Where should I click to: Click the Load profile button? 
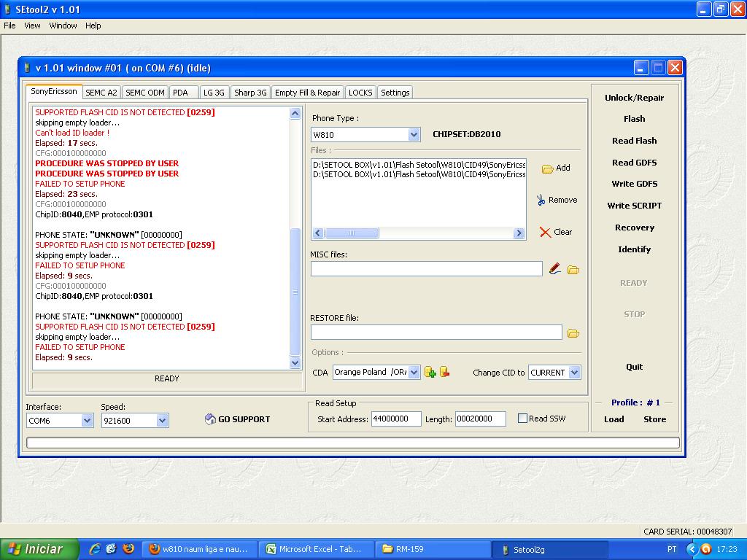(614, 419)
